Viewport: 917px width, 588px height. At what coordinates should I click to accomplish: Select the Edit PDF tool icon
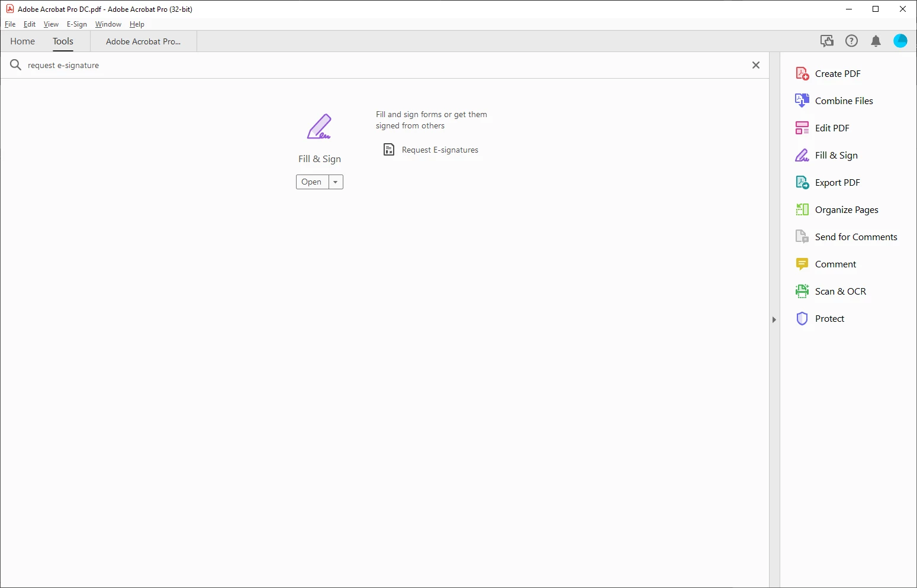point(802,128)
